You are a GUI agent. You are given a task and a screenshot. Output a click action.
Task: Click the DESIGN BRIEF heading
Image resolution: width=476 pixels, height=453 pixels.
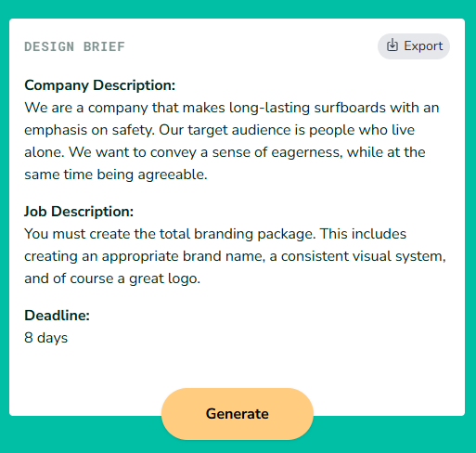74,46
